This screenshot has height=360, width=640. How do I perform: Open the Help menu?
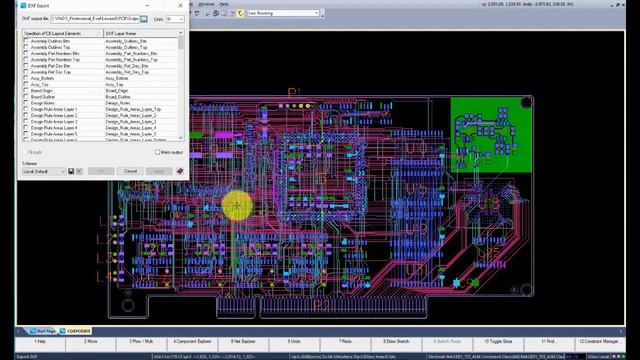[x=224, y=4]
